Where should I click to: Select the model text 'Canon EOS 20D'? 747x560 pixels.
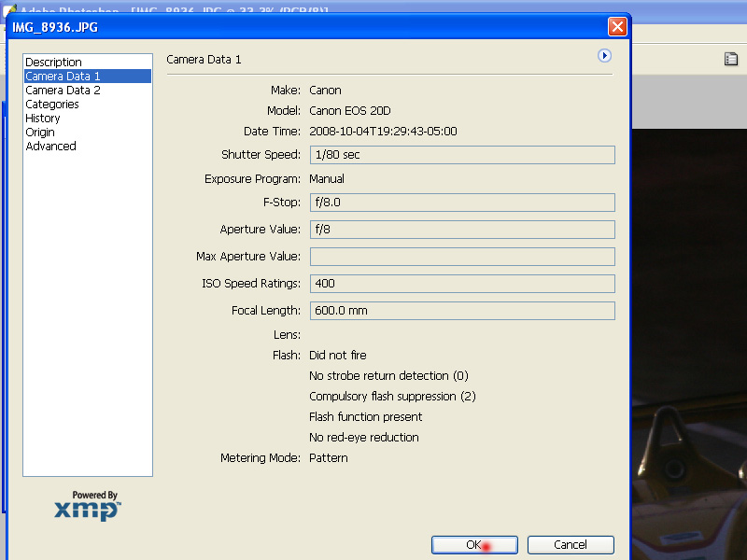[x=349, y=111]
